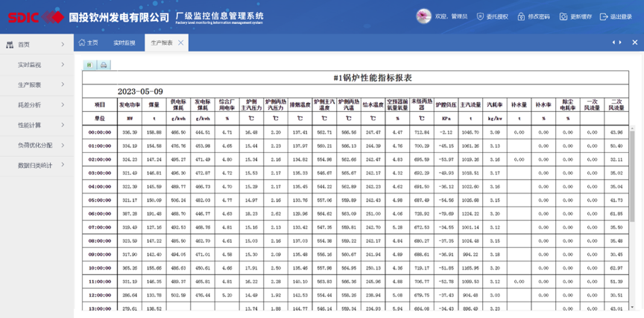Click the 给水温度 column header
Image resolution: width=644 pixels, height=318 pixels.
tap(373, 105)
